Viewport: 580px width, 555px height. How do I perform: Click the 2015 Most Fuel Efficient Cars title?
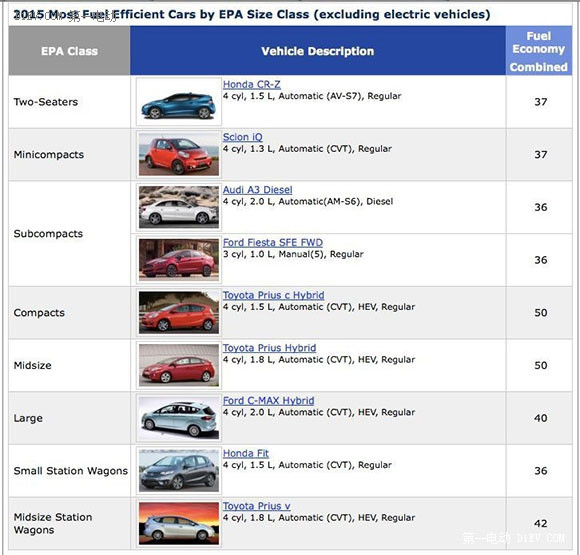(252, 14)
